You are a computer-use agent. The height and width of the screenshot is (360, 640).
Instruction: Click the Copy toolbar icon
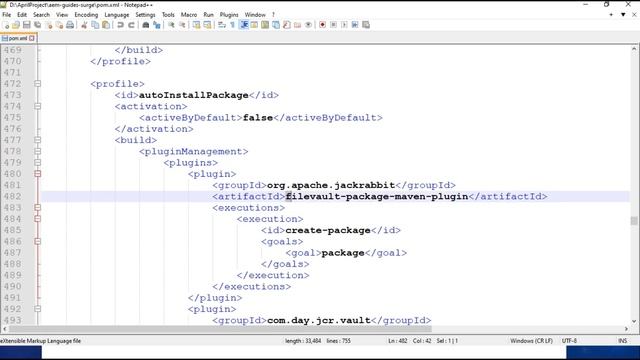tap(95, 25)
